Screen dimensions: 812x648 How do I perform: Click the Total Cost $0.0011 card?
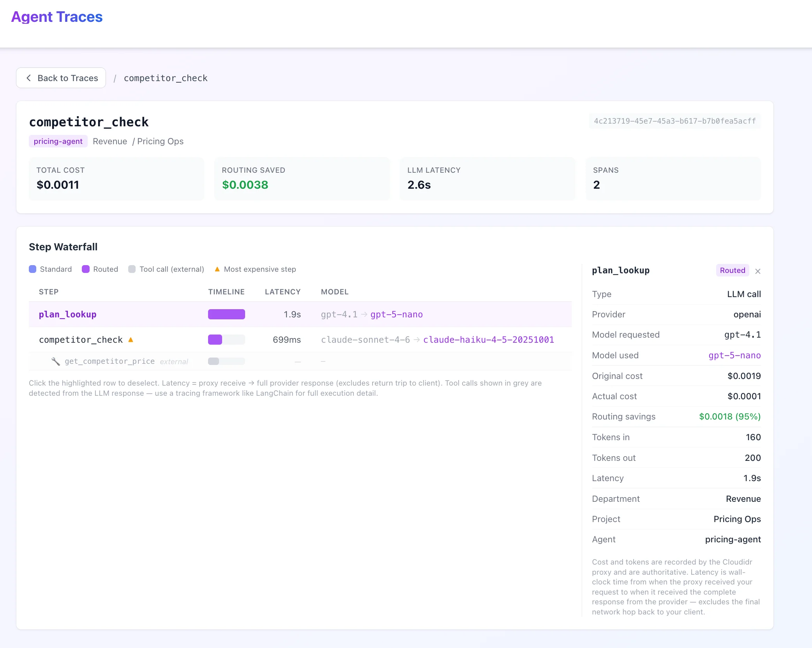point(117,179)
